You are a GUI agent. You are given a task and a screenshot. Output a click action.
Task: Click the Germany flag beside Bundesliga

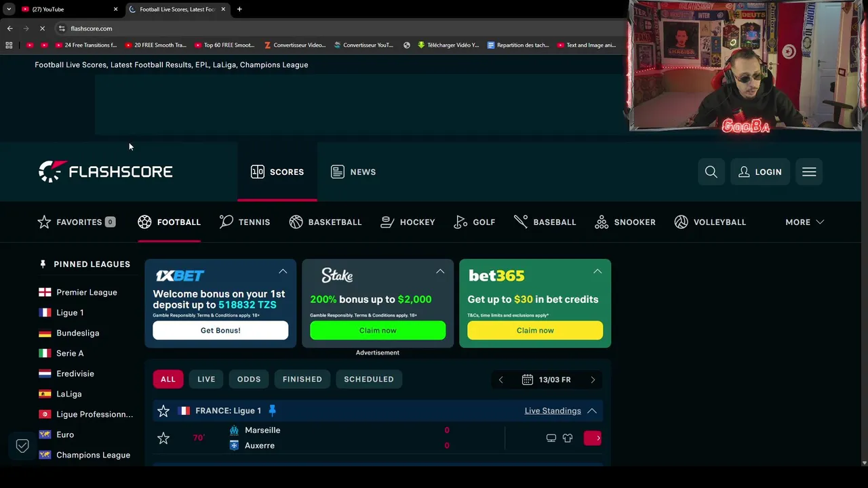pyautogui.click(x=45, y=333)
